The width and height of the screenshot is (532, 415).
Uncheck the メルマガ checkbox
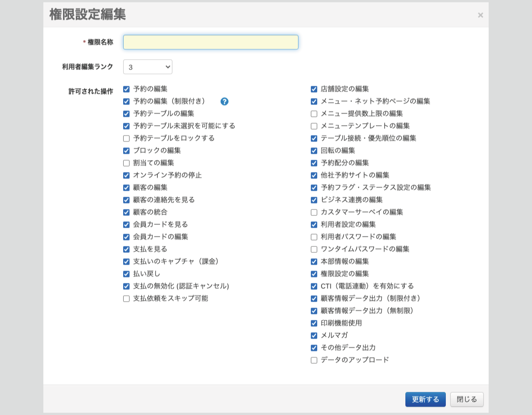click(x=314, y=336)
